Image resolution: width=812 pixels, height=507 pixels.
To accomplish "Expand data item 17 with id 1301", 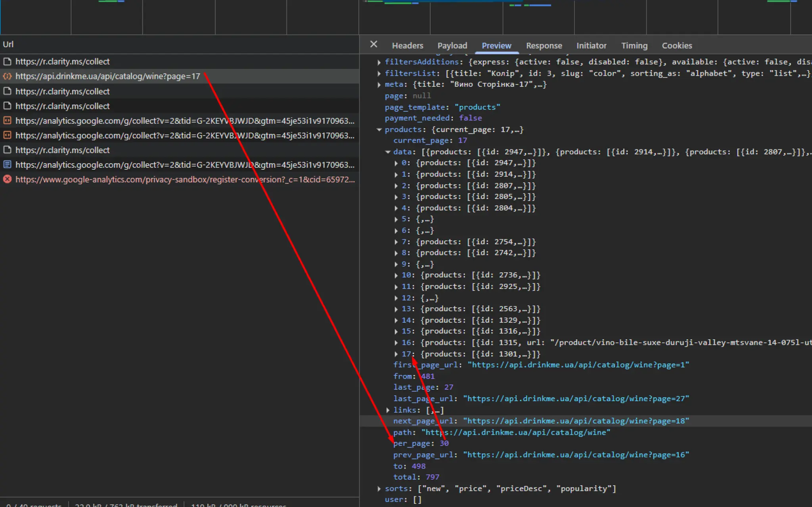I will click(x=396, y=354).
